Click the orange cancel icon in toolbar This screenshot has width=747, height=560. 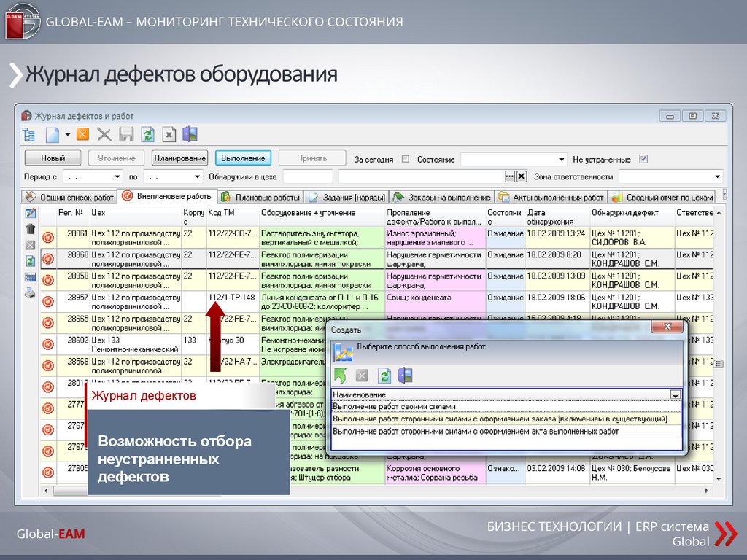[82, 135]
